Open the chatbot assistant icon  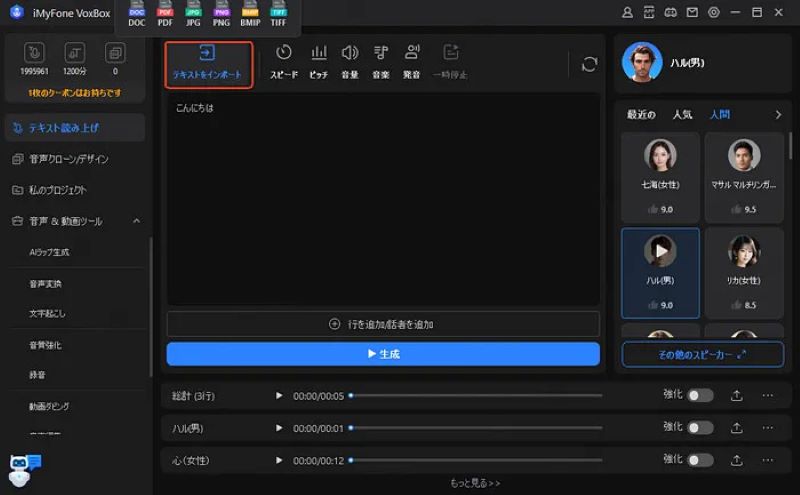tap(24, 470)
